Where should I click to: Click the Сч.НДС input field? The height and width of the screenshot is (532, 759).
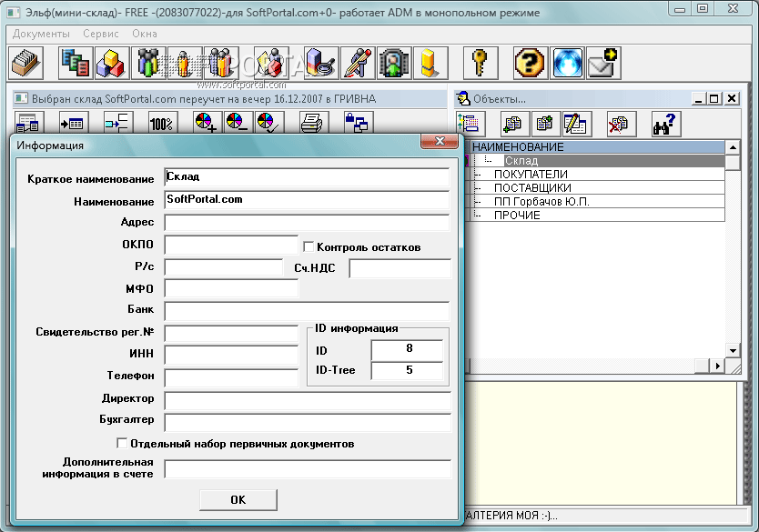click(x=400, y=268)
